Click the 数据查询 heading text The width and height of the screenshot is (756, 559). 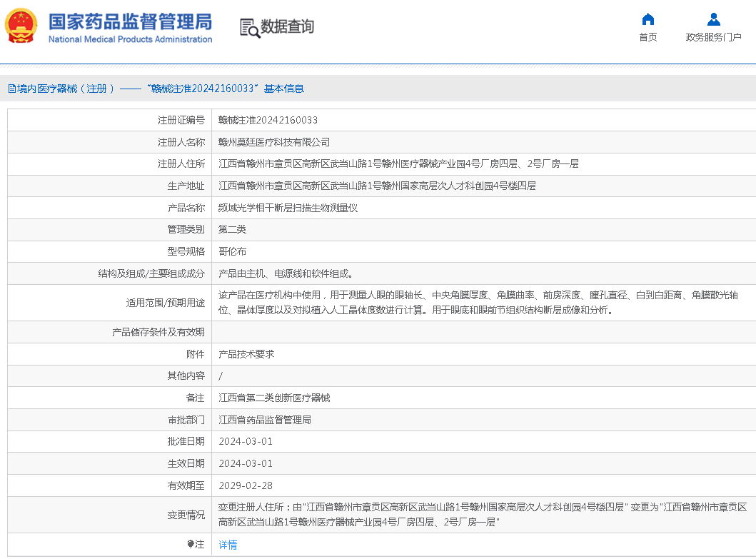(x=287, y=27)
